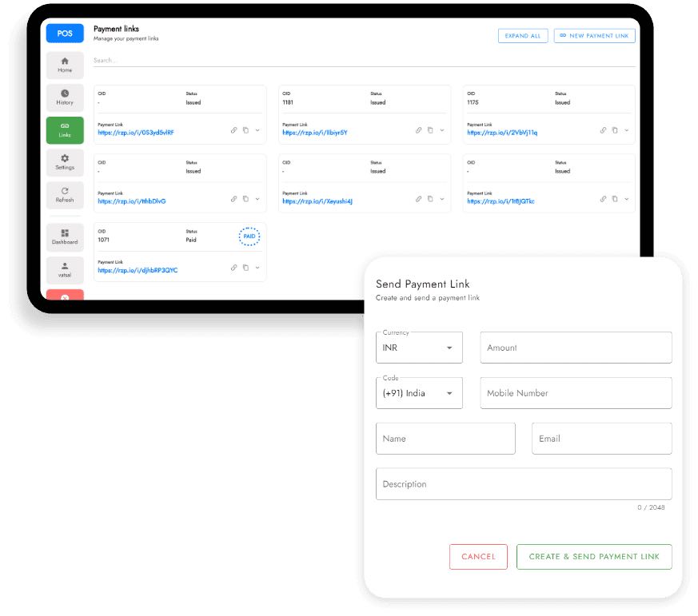This screenshot has height=616, width=698.
Task: Copy payment link for OID 1181
Action: (430, 130)
